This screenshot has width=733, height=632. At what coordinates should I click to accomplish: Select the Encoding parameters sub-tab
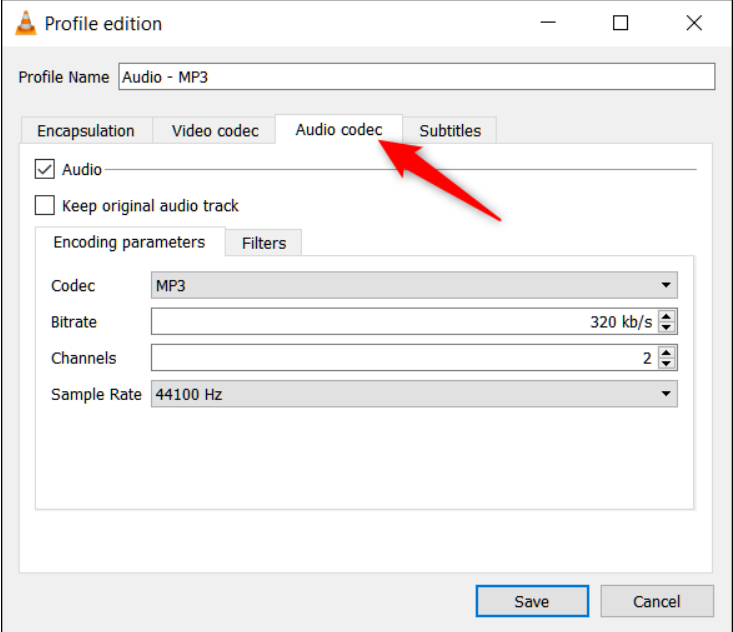point(129,242)
